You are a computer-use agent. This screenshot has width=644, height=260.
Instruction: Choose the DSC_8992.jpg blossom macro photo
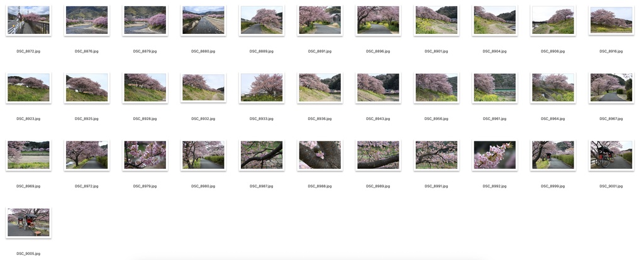pyautogui.click(x=494, y=155)
